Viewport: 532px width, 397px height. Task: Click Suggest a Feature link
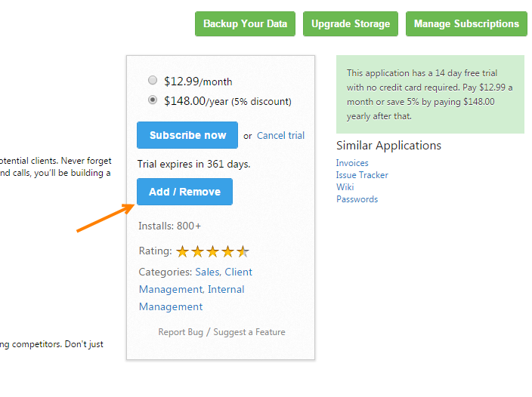(249, 332)
